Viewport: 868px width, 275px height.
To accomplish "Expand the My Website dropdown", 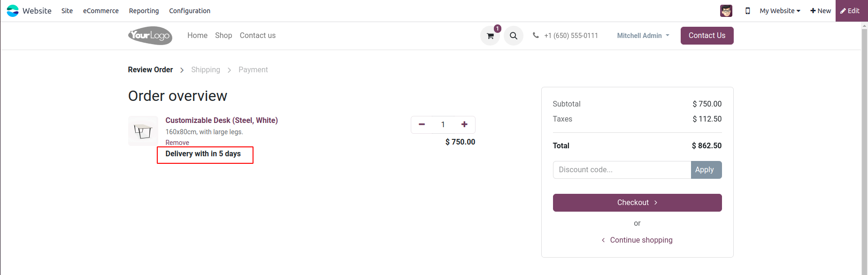I will point(780,11).
